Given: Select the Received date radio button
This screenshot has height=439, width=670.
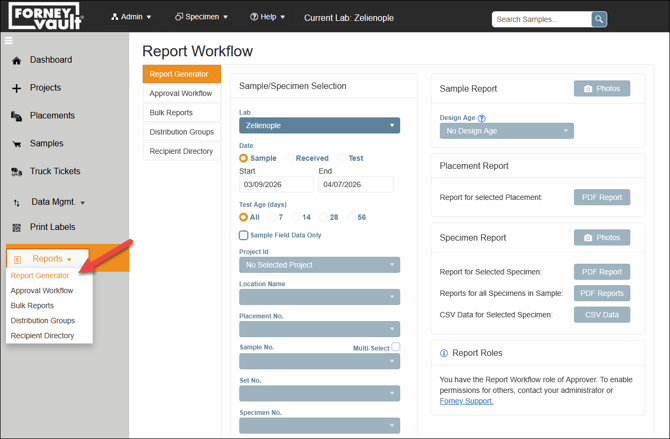Looking at the screenshot, I should coord(291,158).
